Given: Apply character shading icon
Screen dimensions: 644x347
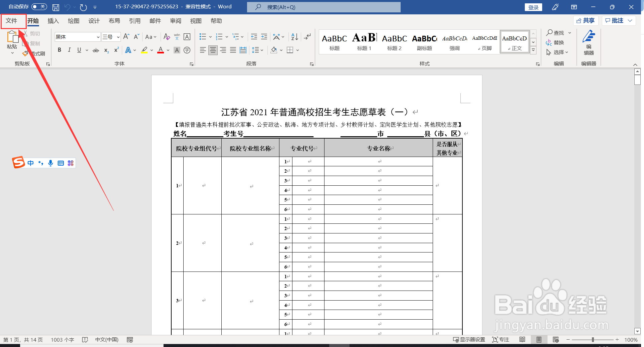Looking at the screenshot, I should 177,50.
